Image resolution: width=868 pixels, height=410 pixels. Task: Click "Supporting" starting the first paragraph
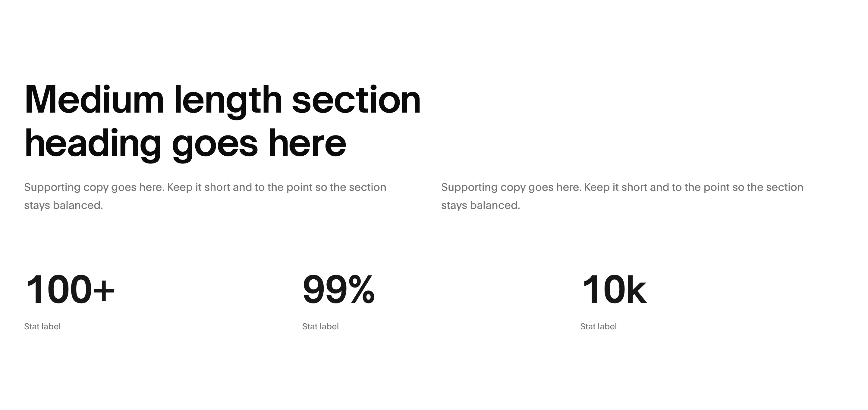click(52, 188)
